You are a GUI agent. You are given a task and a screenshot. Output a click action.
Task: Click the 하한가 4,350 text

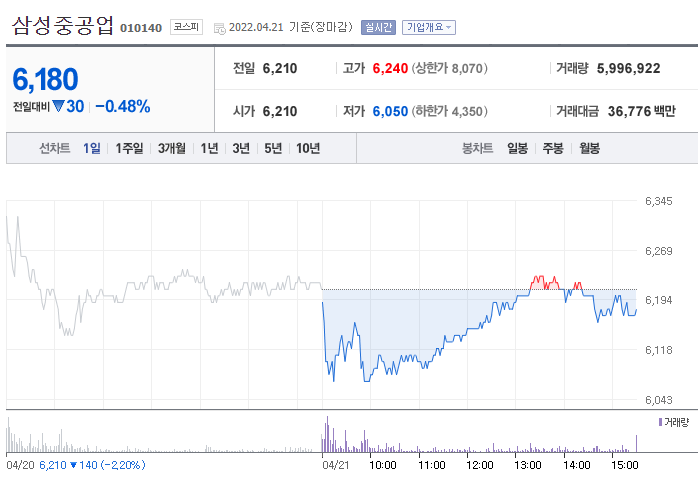450,111
